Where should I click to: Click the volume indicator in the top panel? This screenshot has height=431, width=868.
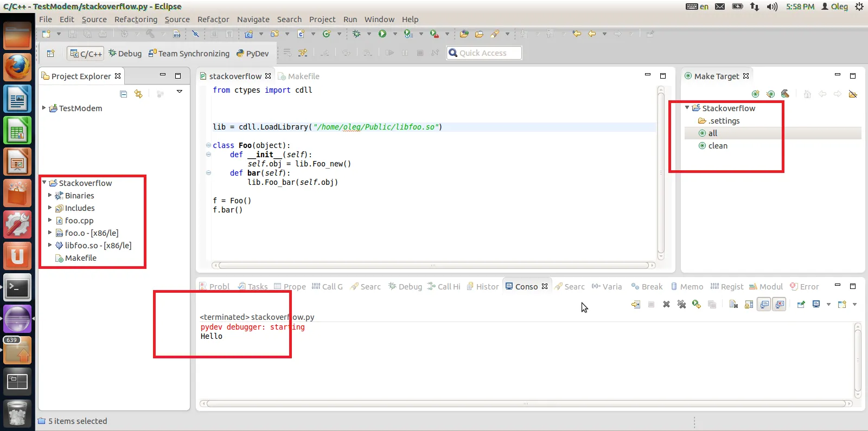click(x=772, y=7)
